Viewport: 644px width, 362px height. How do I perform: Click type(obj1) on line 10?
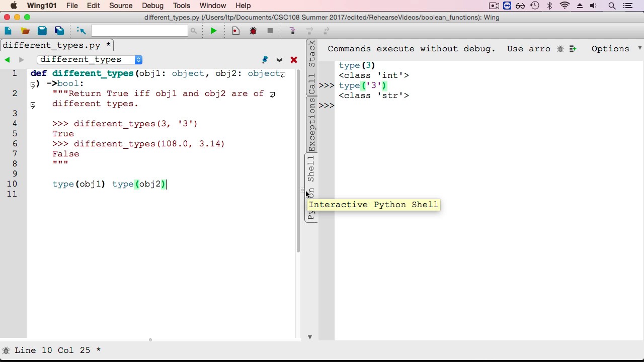point(79,184)
